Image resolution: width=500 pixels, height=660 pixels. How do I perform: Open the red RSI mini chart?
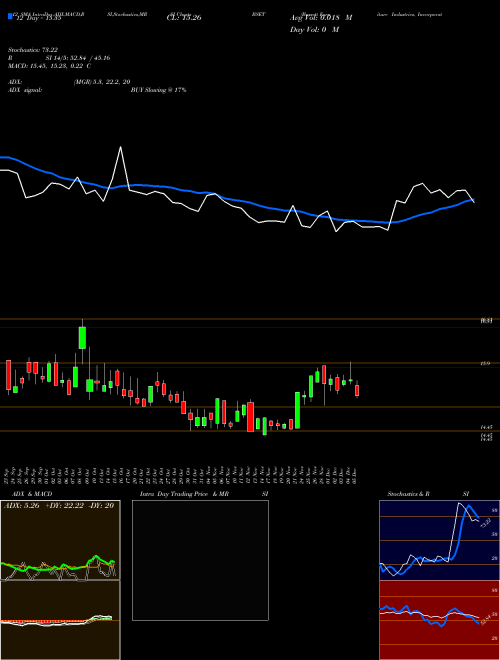pyautogui.click(x=439, y=620)
